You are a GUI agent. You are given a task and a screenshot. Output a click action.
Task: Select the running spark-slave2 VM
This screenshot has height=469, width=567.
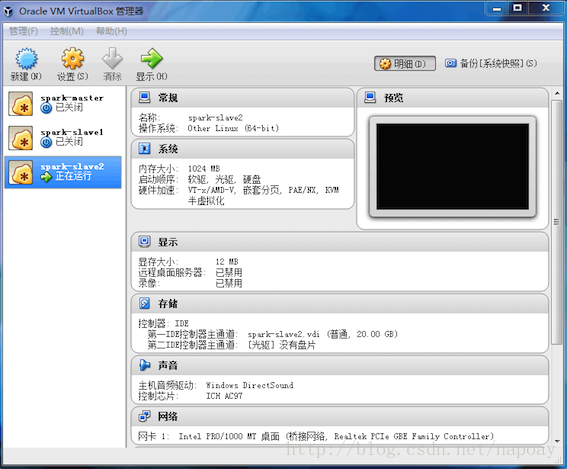click(x=63, y=172)
